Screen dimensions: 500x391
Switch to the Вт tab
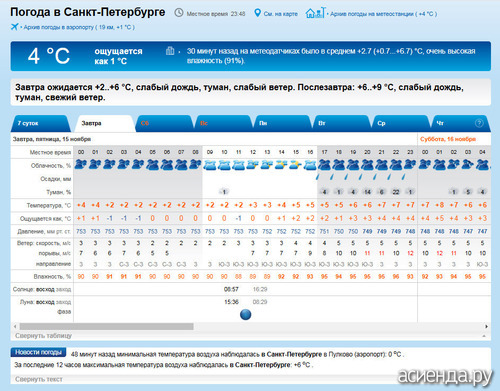(x=341, y=123)
